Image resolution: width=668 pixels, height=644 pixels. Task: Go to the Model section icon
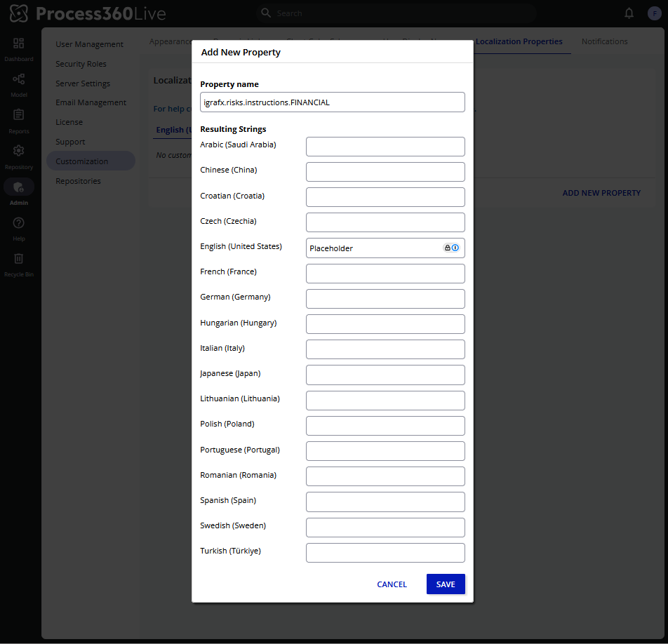(x=18, y=79)
